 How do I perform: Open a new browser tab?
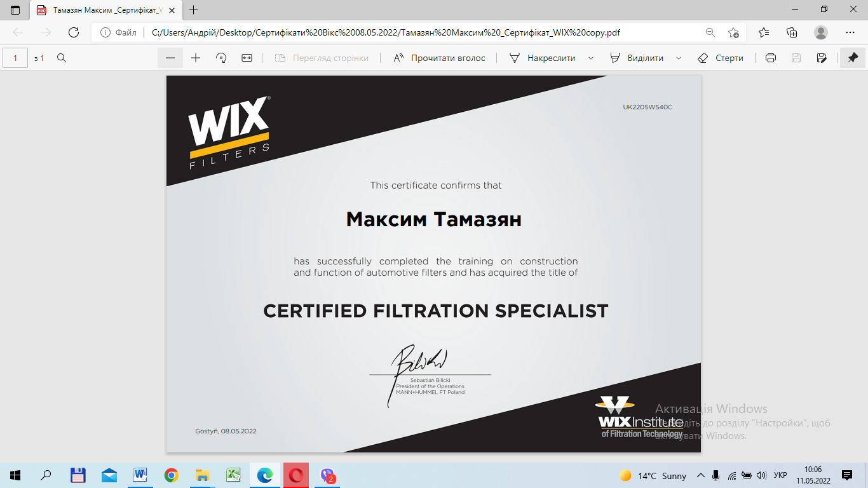194,10
